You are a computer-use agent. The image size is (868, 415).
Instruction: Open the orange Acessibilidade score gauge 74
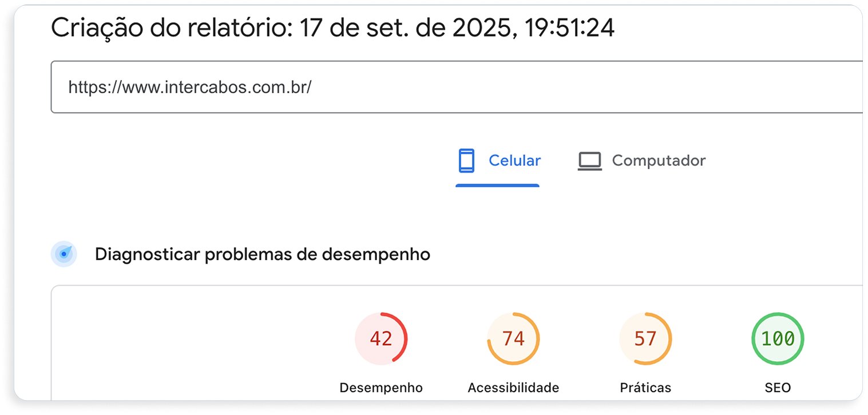pyautogui.click(x=513, y=339)
